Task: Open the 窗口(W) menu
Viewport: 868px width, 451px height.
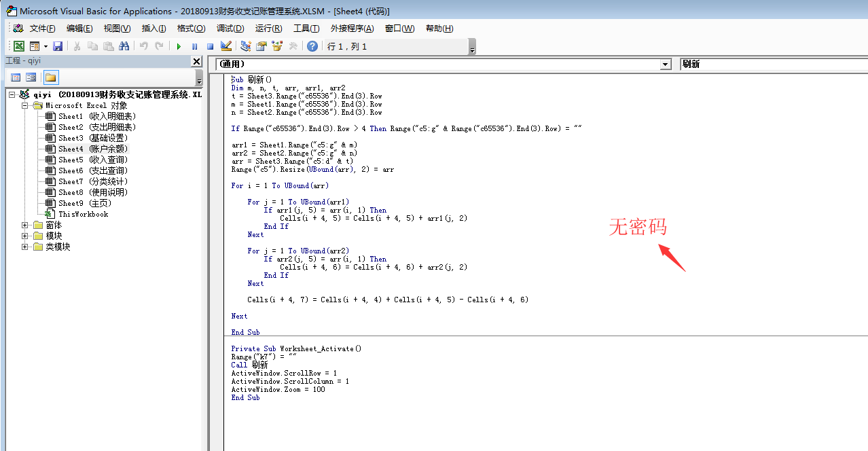Action: [399, 29]
